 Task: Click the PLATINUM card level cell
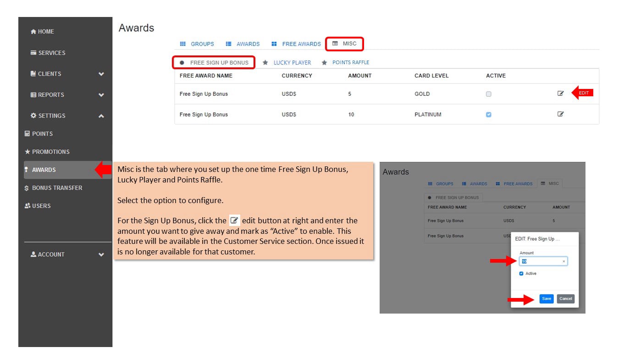coord(428,115)
